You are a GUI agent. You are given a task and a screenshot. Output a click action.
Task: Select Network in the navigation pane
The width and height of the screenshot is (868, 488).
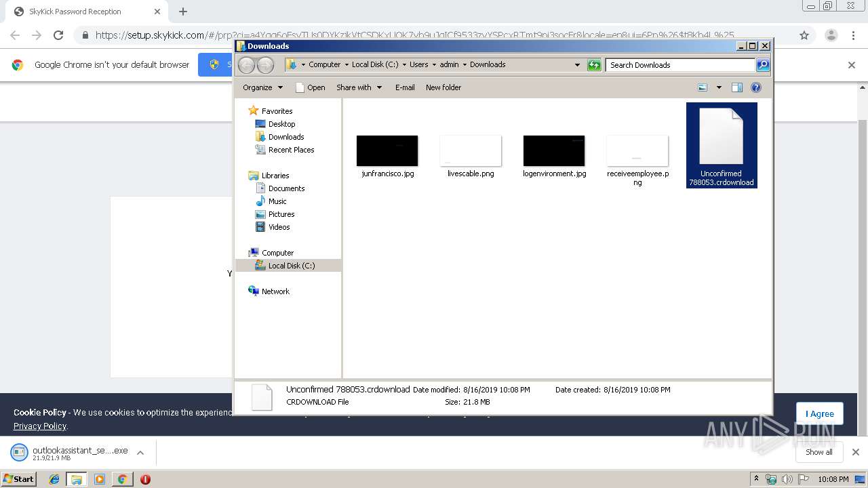(269, 291)
